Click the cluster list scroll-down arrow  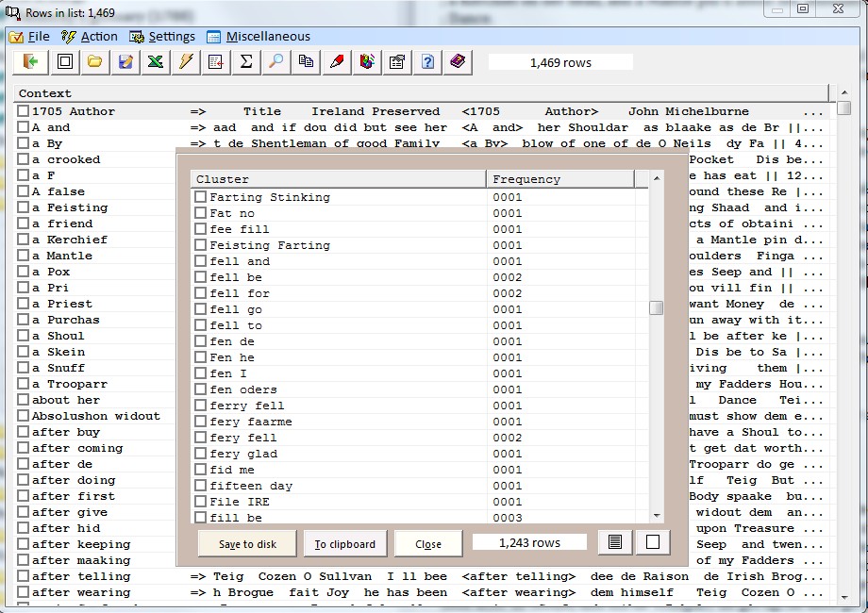tap(657, 515)
